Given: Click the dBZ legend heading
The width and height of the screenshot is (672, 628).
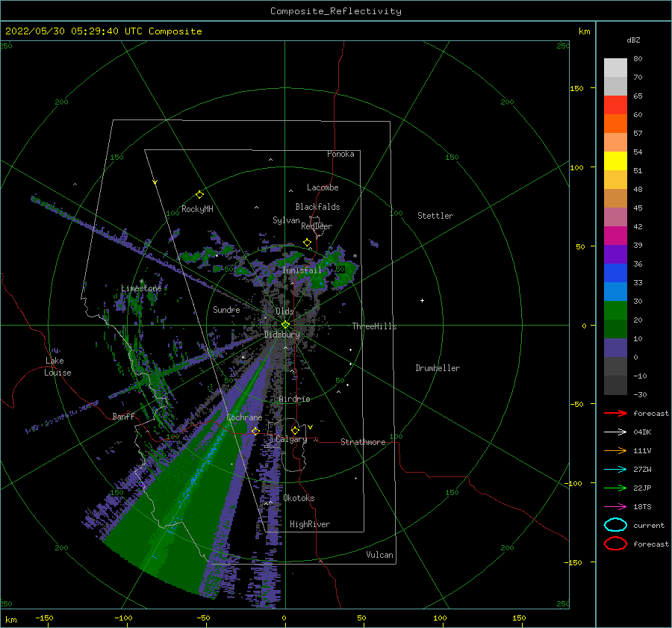Looking at the screenshot, I should [x=633, y=40].
